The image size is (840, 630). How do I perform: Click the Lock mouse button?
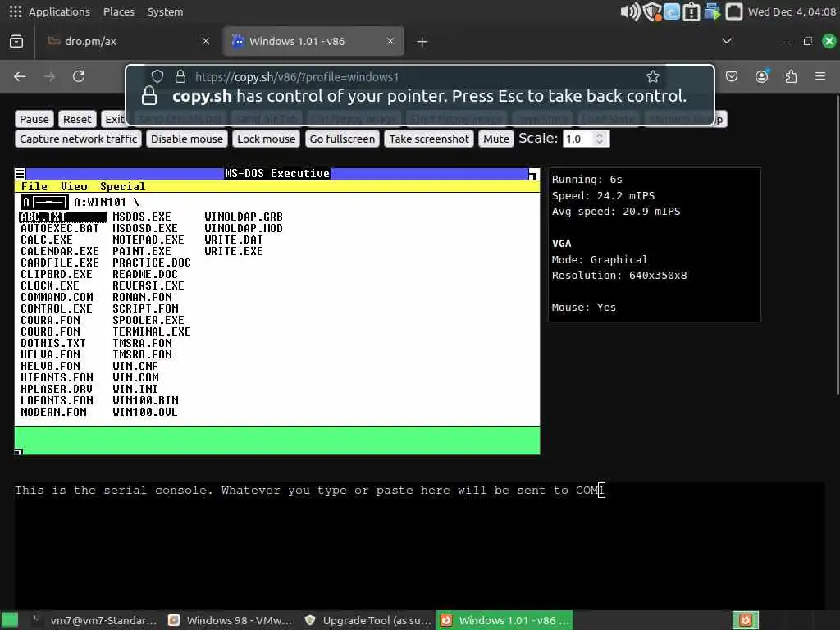coord(267,139)
